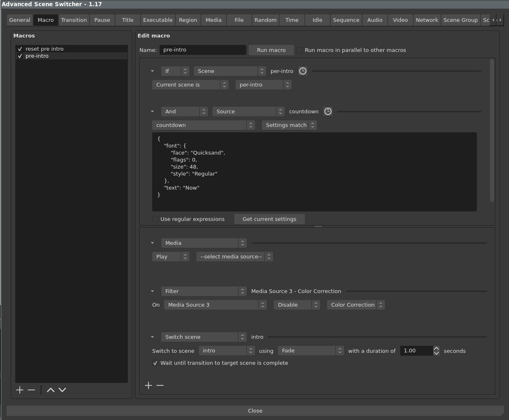Toggle Use regular expressions
Image resolution: width=509 pixels, height=420 pixels.
pos(155,219)
